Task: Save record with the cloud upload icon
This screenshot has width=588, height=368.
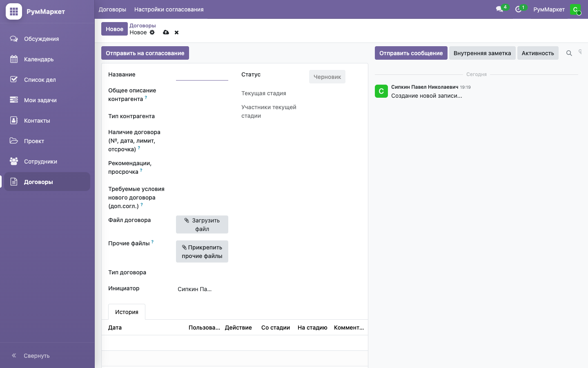Action: click(x=166, y=32)
